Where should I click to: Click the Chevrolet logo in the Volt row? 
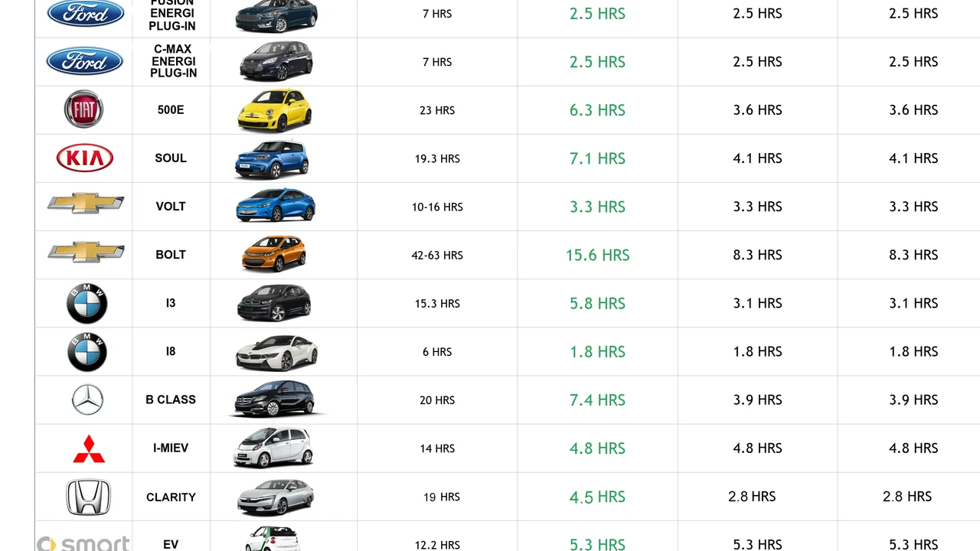coord(86,204)
